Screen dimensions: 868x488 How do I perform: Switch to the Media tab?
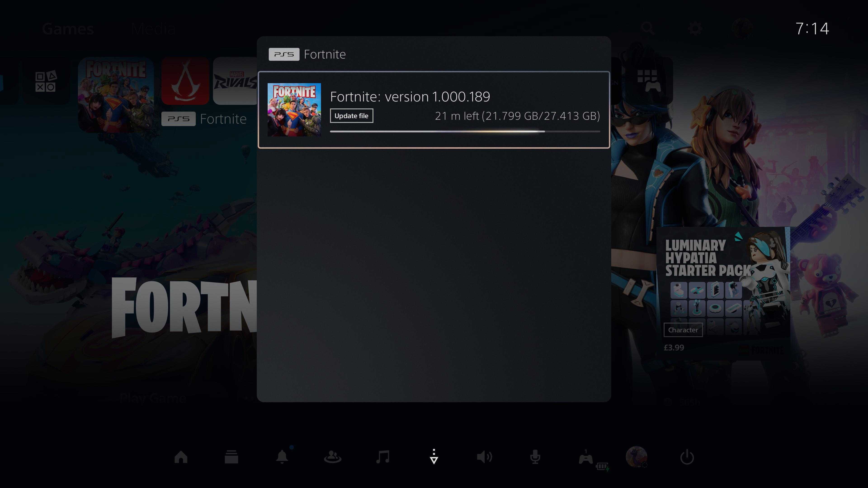tap(153, 29)
